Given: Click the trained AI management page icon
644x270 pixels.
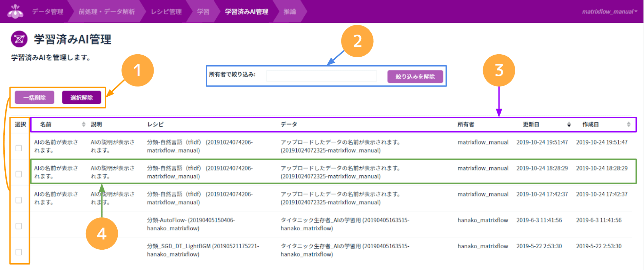Looking at the screenshot, I should (19, 39).
